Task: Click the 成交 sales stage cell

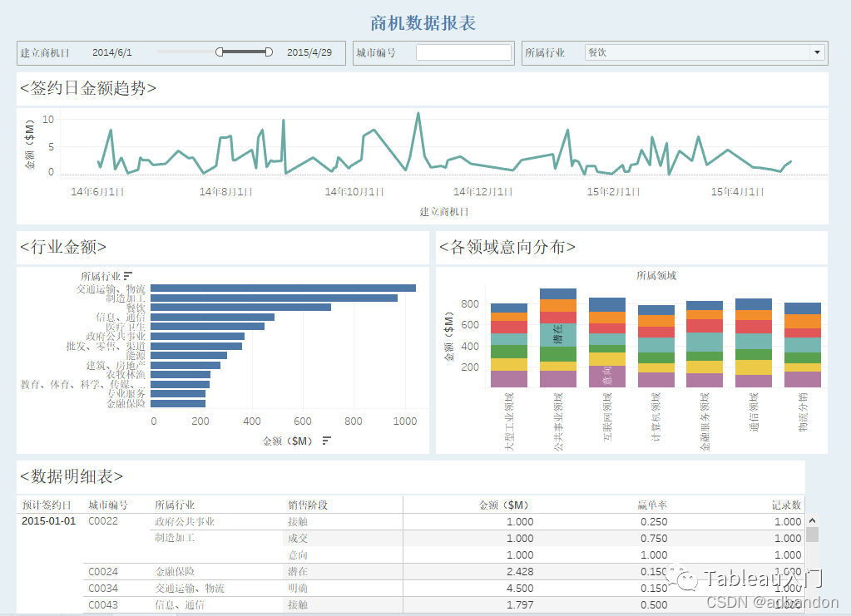Action: [298, 539]
